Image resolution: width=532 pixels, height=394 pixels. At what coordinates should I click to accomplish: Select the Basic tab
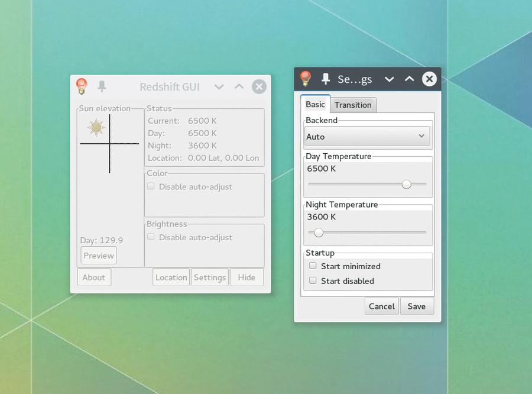[315, 104]
